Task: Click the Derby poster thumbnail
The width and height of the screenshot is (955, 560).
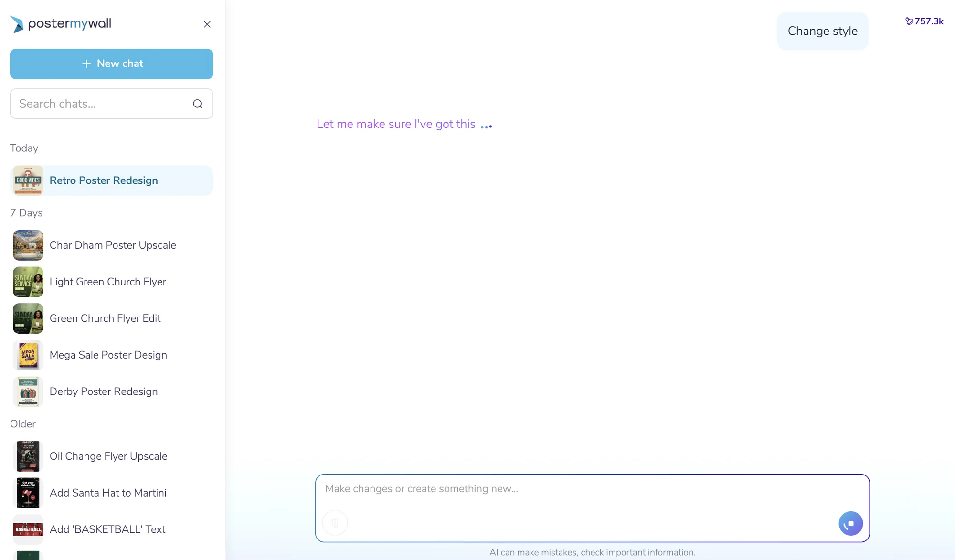Action: [28, 392]
